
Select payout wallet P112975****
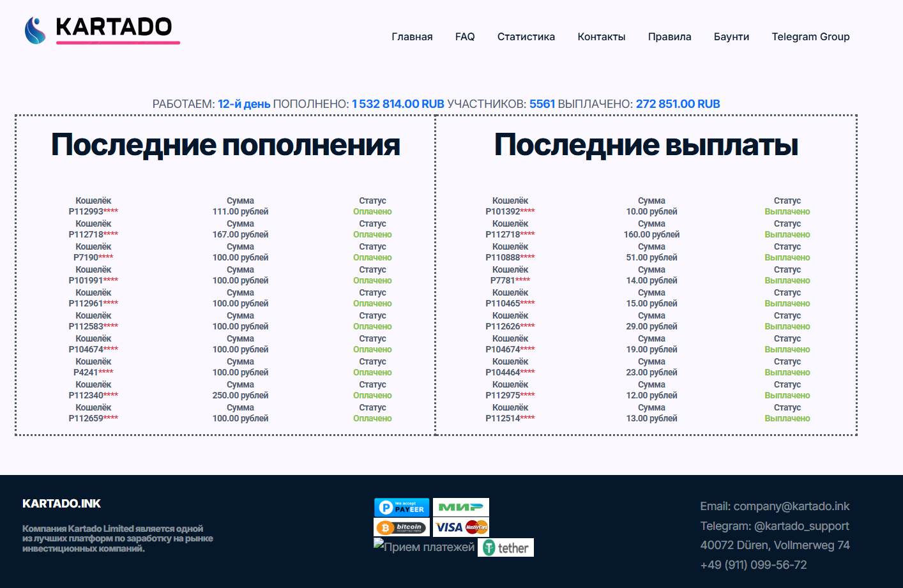coord(510,395)
